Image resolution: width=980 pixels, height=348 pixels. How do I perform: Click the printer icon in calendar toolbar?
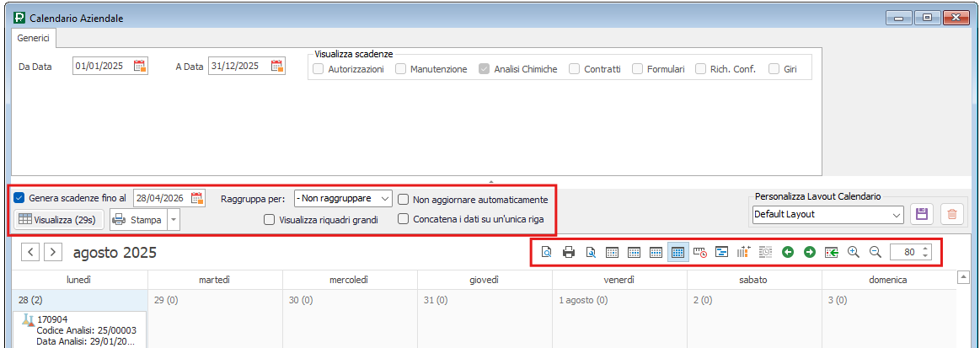[569, 252]
